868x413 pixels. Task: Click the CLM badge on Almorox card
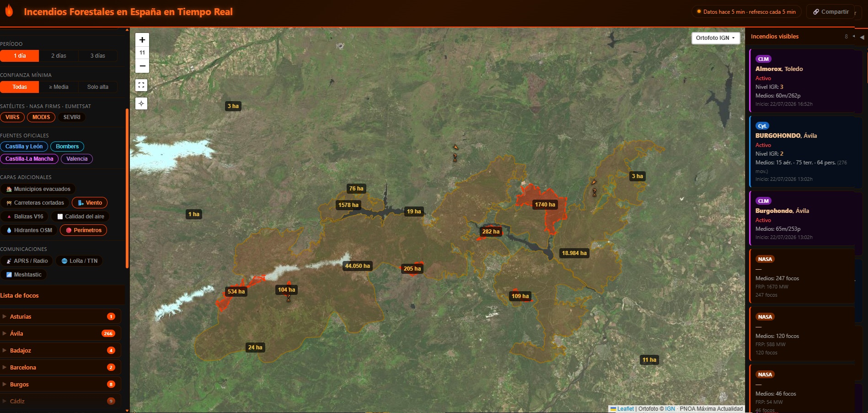(763, 59)
